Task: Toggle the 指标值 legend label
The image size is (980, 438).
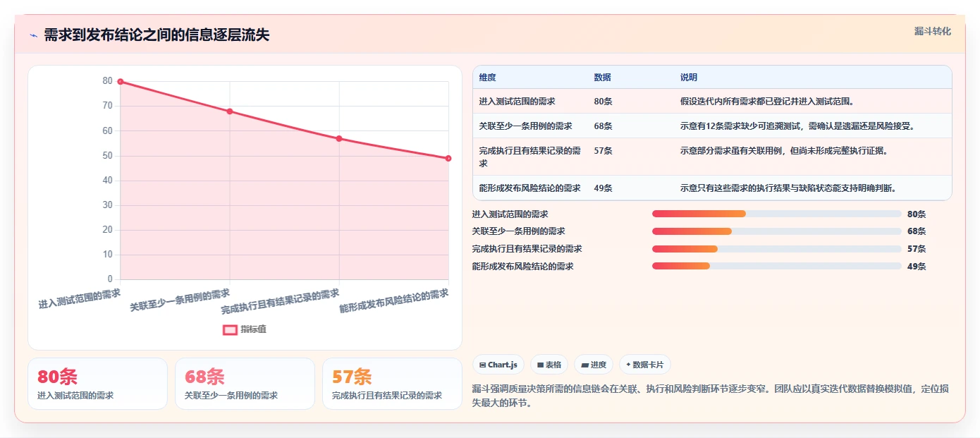Action: tap(253, 329)
